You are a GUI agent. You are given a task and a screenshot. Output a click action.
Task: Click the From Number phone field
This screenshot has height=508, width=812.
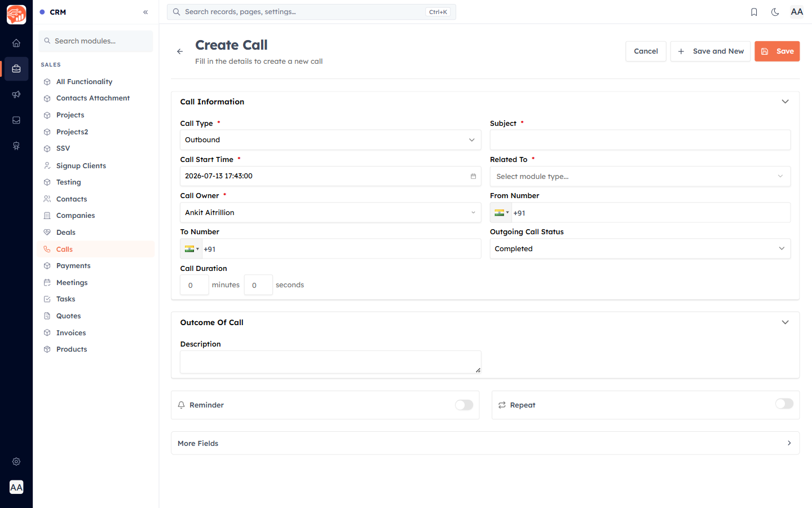[x=650, y=213]
